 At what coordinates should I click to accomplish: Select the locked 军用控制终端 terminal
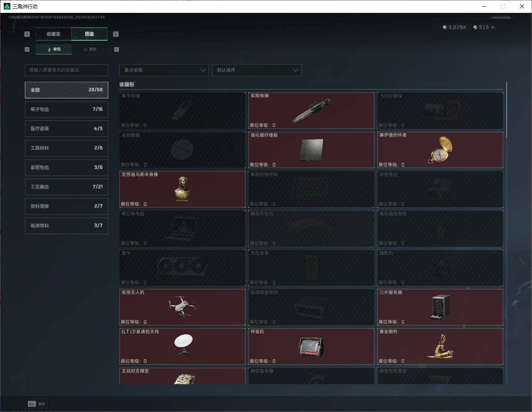coord(311,189)
